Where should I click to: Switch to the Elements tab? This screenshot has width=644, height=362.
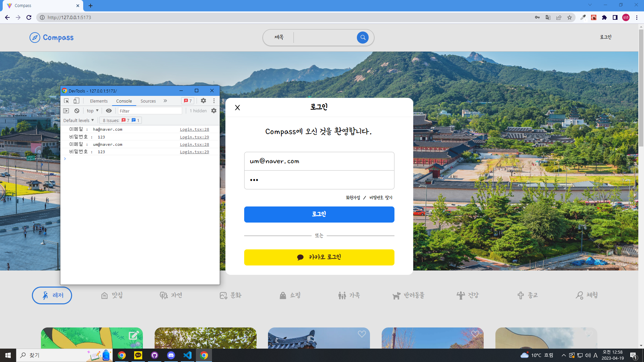(99, 101)
